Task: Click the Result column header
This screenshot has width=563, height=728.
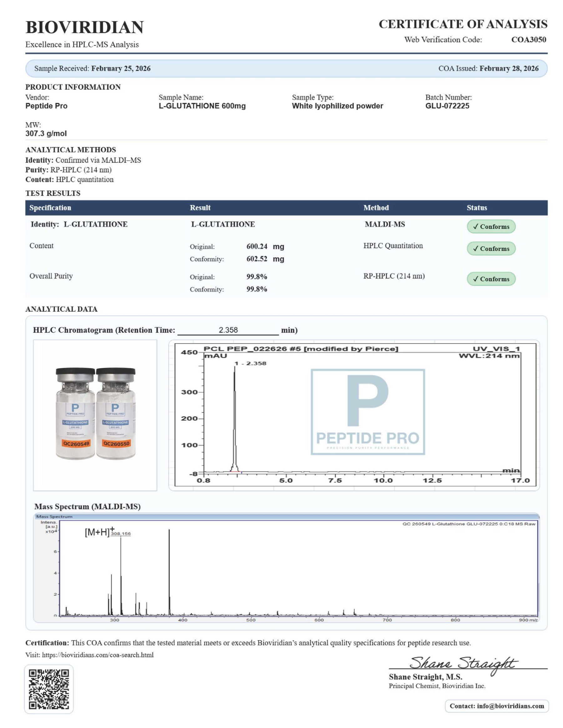Action: [200, 208]
